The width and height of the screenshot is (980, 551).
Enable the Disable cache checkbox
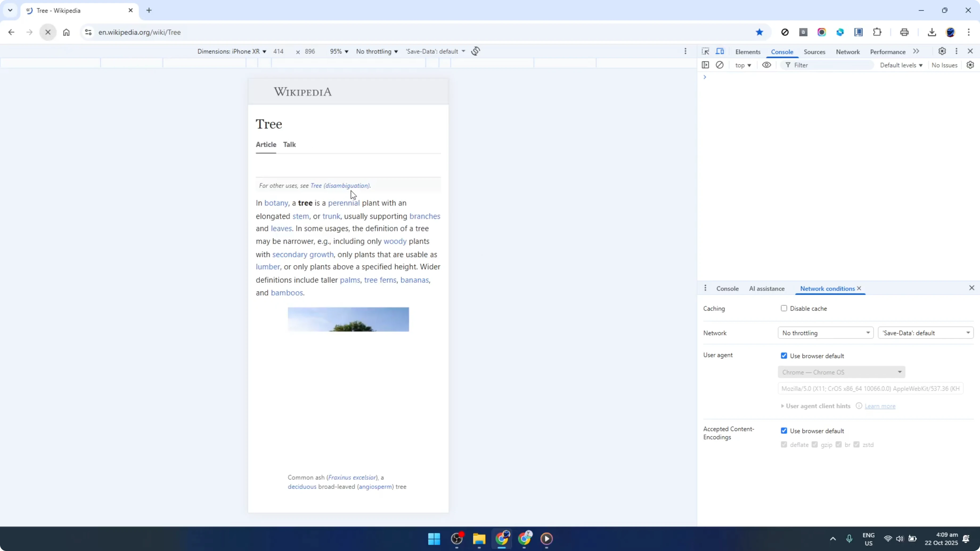784,309
